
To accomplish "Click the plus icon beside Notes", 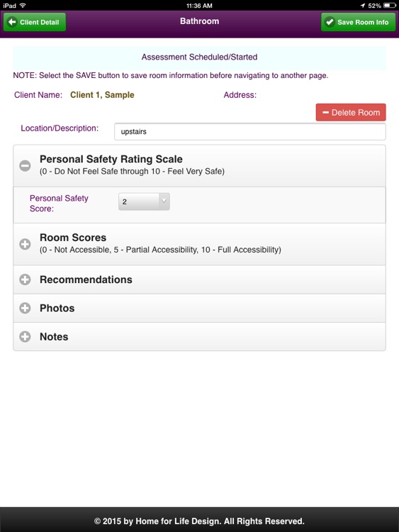I will click(x=25, y=336).
